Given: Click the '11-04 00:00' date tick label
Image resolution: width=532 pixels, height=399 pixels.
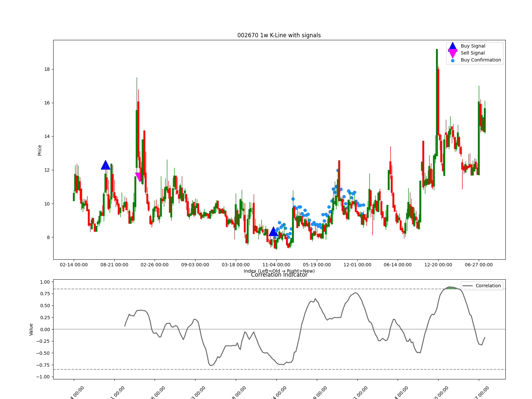Looking at the screenshot, I should (276, 265).
